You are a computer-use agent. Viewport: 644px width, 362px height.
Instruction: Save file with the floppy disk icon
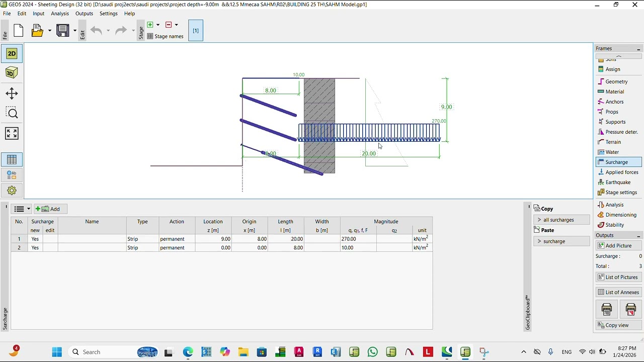(63, 31)
